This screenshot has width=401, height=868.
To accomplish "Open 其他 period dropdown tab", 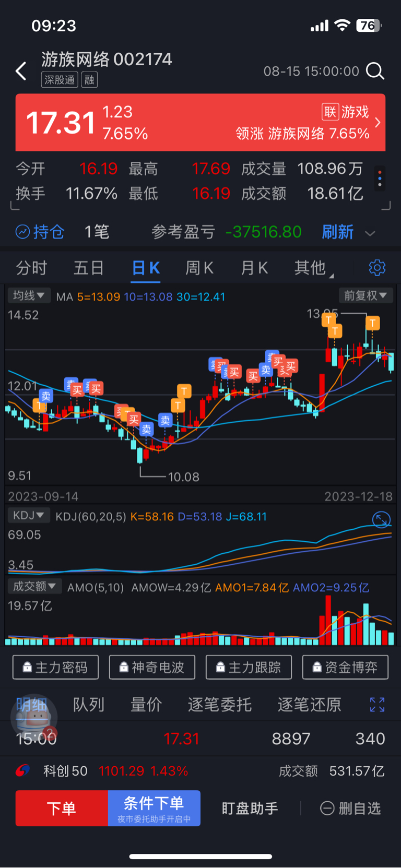I will [x=313, y=268].
